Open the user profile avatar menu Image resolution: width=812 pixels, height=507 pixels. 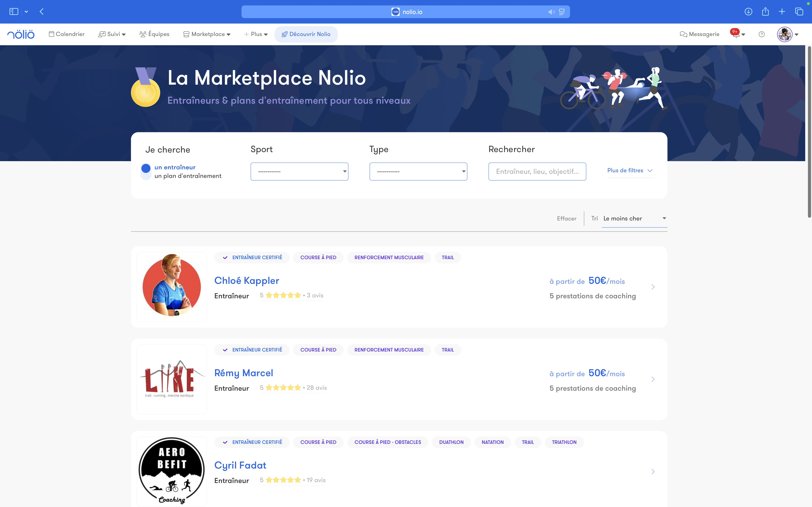(x=785, y=34)
